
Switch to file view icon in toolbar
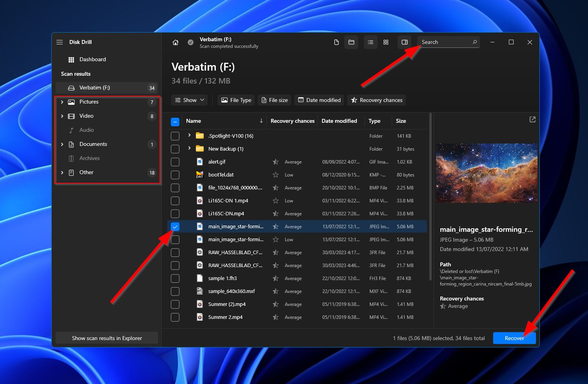[x=336, y=42]
